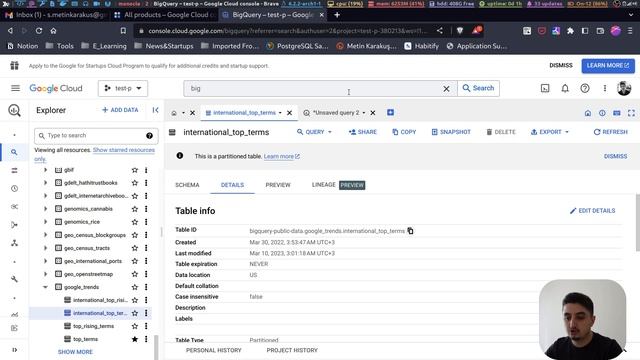Click the SHARE button

tap(362, 132)
